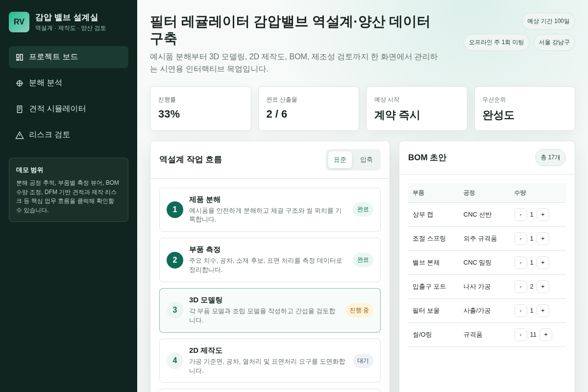Click the step number 4 circle
Image resolution: width=588 pixels, height=392 pixels.
tap(175, 361)
